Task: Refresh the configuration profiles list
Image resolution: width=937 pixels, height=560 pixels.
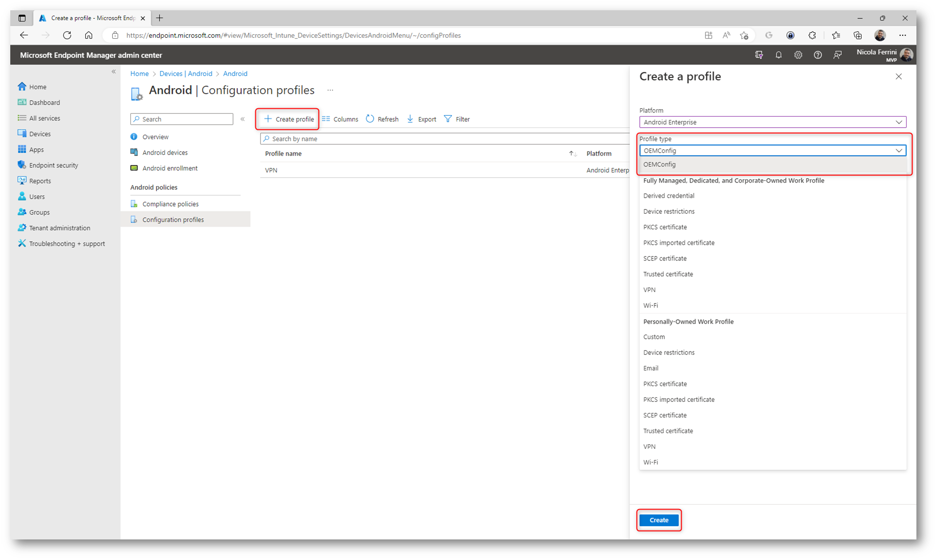Action: click(x=382, y=119)
